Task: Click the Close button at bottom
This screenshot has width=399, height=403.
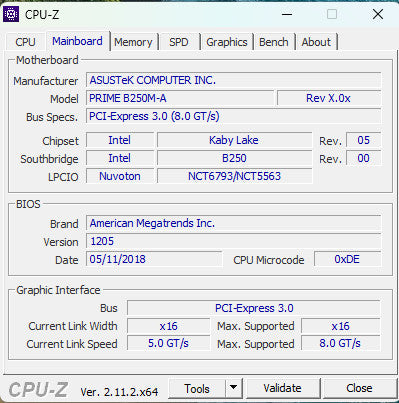Action: pos(359,388)
